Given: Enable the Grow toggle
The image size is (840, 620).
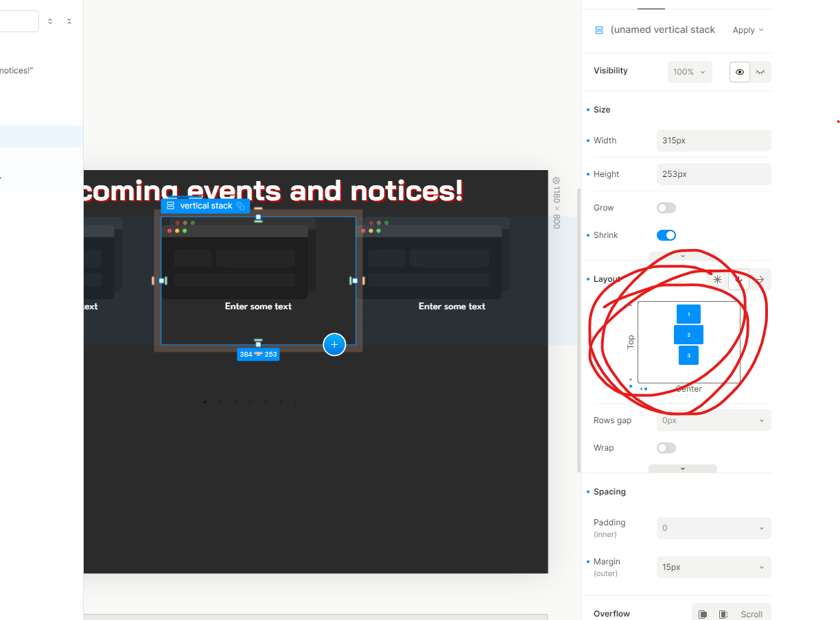Looking at the screenshot, I should [x=666, y=208].
